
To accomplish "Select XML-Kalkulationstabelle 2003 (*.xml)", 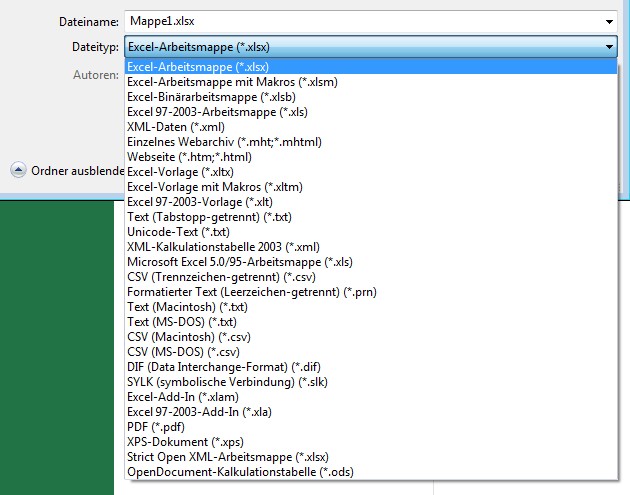I will pos(371,247).
